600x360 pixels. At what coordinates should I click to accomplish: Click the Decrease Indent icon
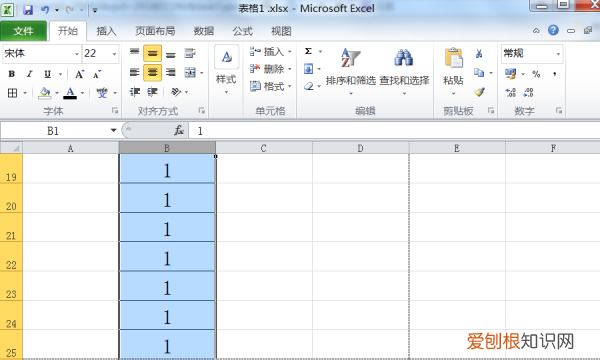click(134, 92)
